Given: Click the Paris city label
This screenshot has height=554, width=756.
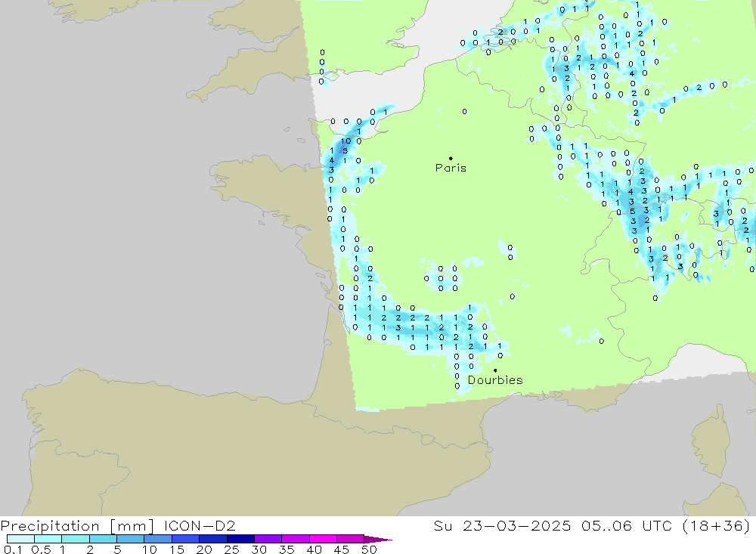Looking at the screenshot, I should [x=451, y=168].
